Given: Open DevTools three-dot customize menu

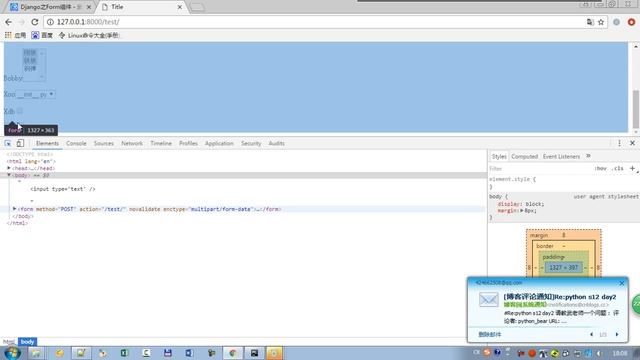Looking at the screenshot, I should (619, 143).
